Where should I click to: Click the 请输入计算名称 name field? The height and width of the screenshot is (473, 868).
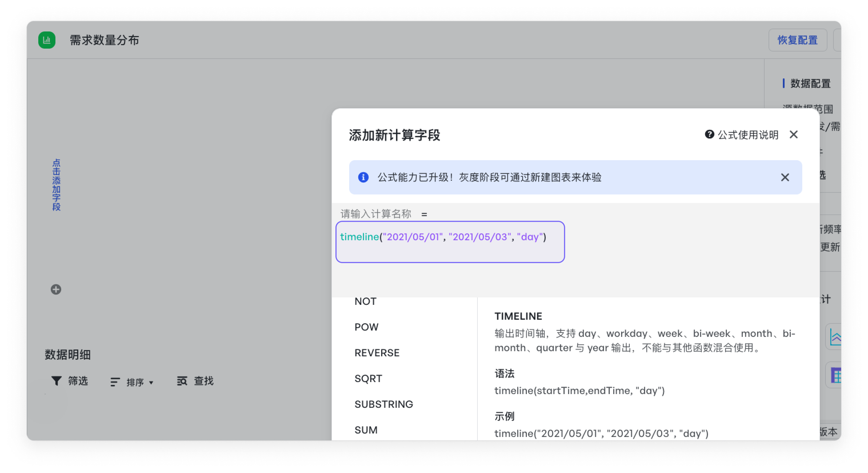click(x=376, y=214)
